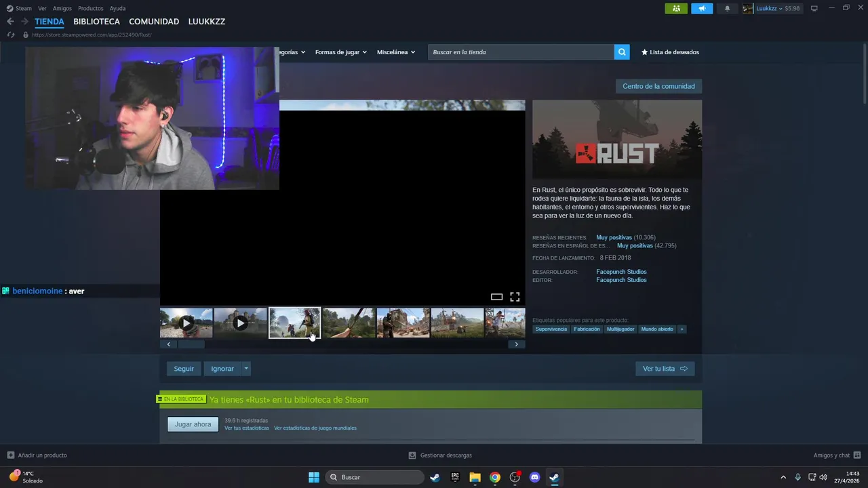The width and height of the screenshot is (868, 488).
Task: Click the Jugar ahora button
Action: [x=193, y=424]
